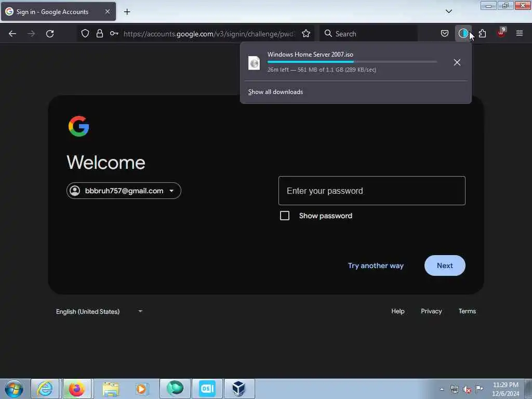Image resolution: width=532 pixels, height=399 pixels.
Task: Click the network tray icon
Action: click(454, 390)
